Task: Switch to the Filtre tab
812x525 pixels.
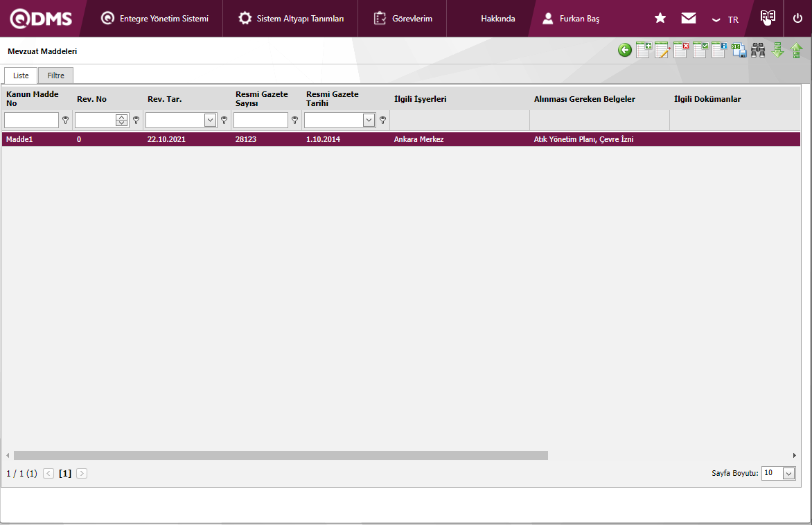Action: point(56,75)
